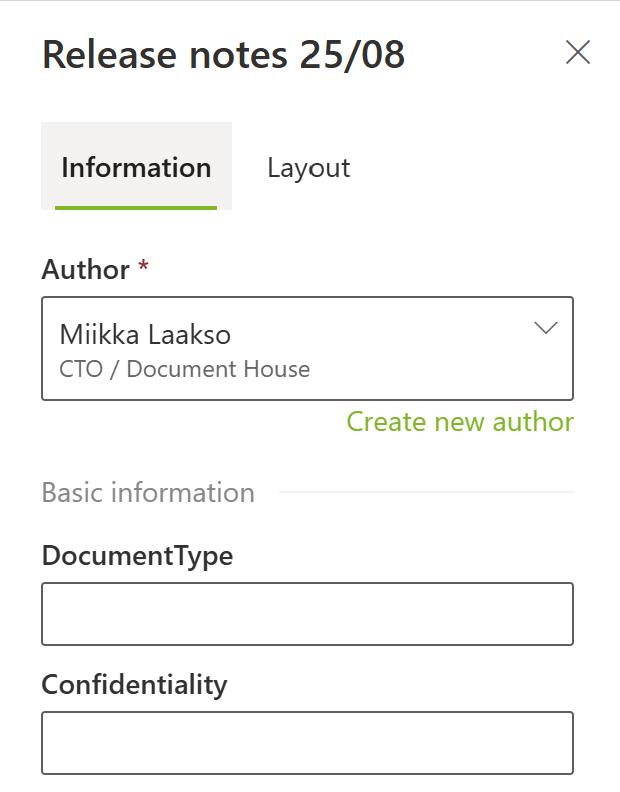Screen dimensions: 620x792
Task: Click the CTO / Document House subtitle
Action: (x=185, y=369)
